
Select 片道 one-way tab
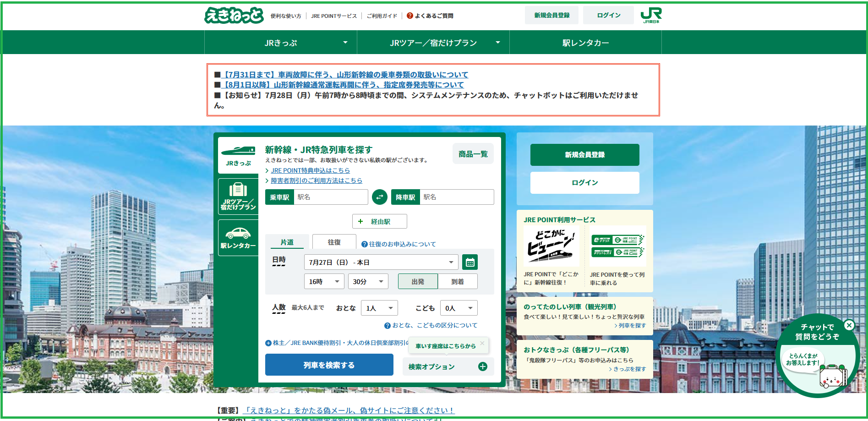[x=287, y=242]
